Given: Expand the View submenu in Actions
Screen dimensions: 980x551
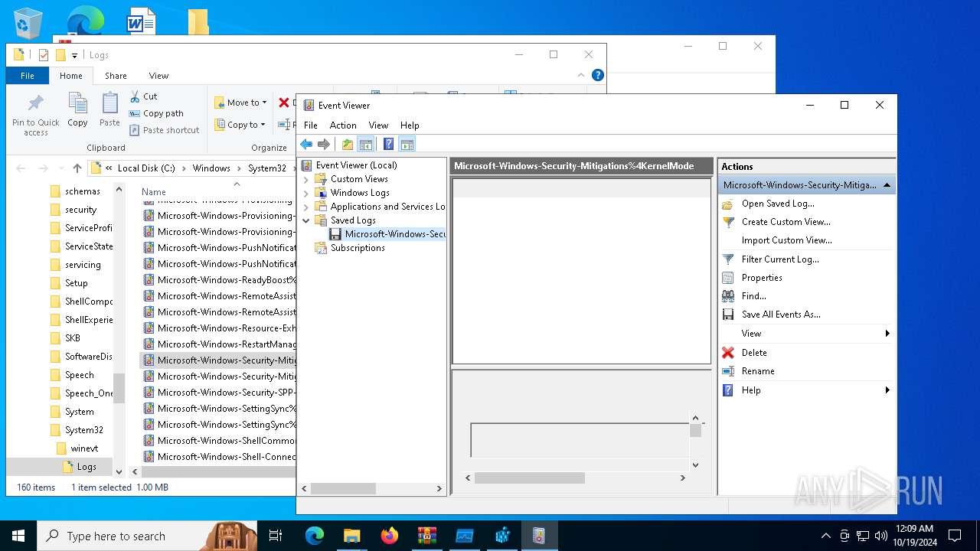Looking at the screenshot, I should coord(807,334).
